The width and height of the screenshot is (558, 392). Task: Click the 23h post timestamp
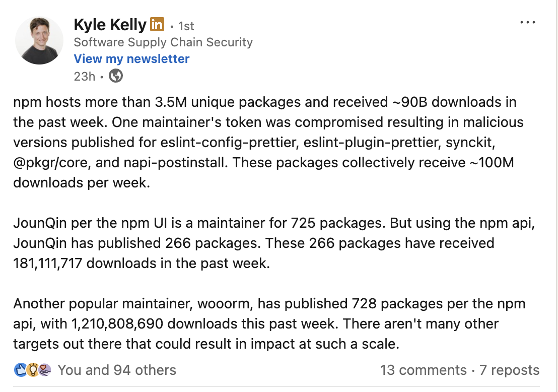(x=84, y=76)
